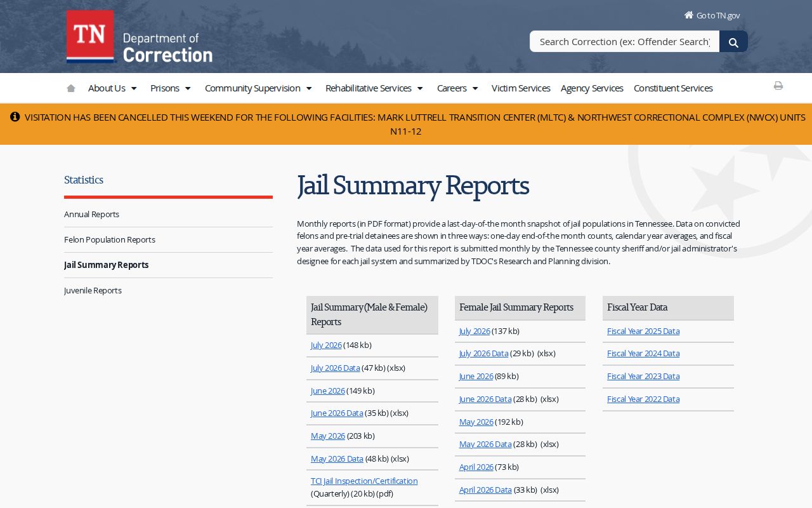Select Annual Reports in the Statistics sidebar
Screen dimensions: 812x508
coord(92,215)
